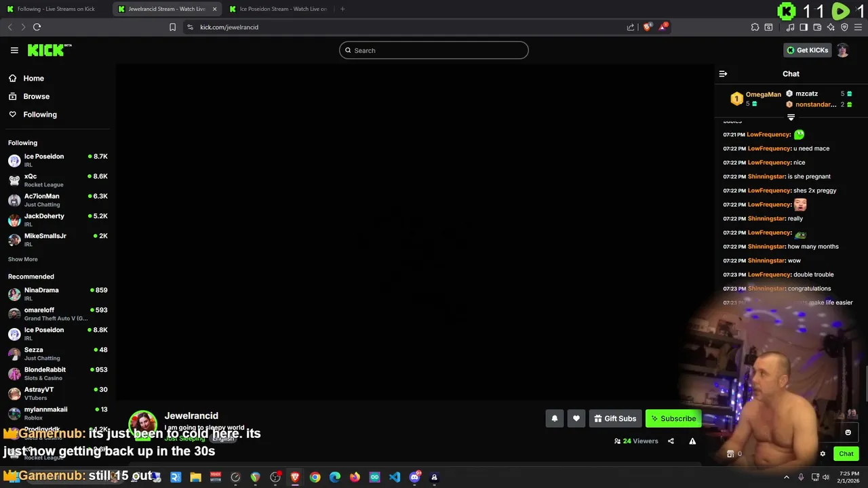Open AstrayVT recommended channel
The width and height of the screenshot is (868, 488).
click(x=58, y=393)
